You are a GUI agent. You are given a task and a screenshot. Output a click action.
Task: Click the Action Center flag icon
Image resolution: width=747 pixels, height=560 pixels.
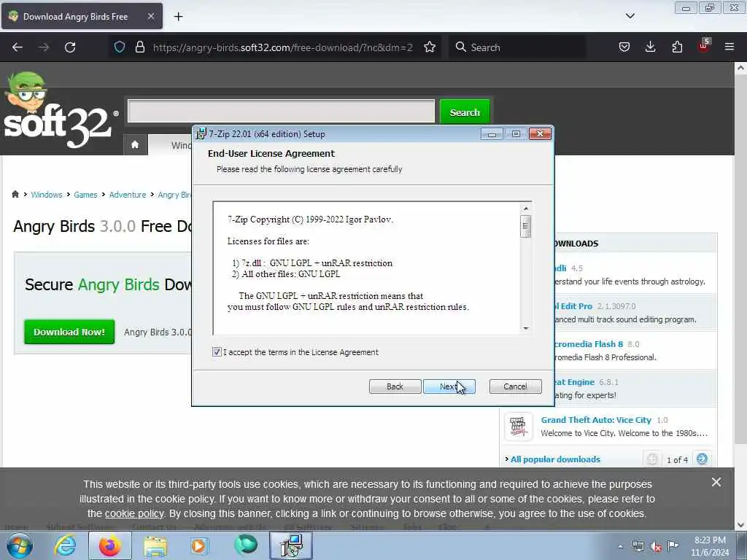click(x=673, y=546)
